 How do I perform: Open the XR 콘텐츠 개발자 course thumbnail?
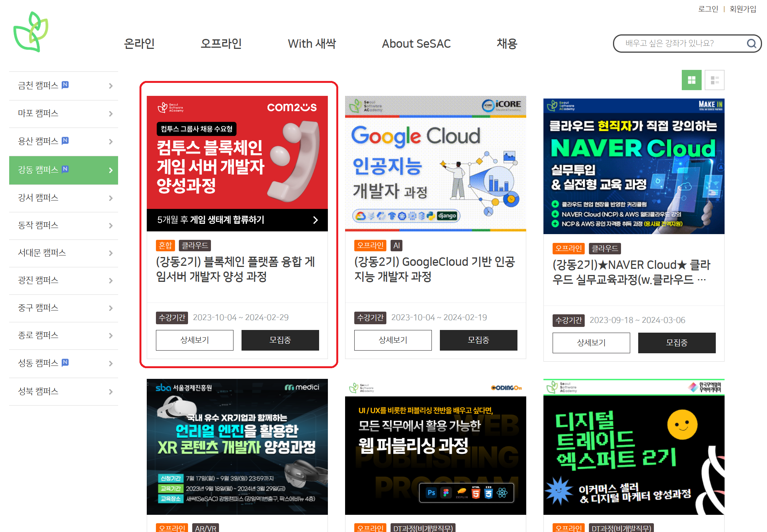tap(237, 447)
